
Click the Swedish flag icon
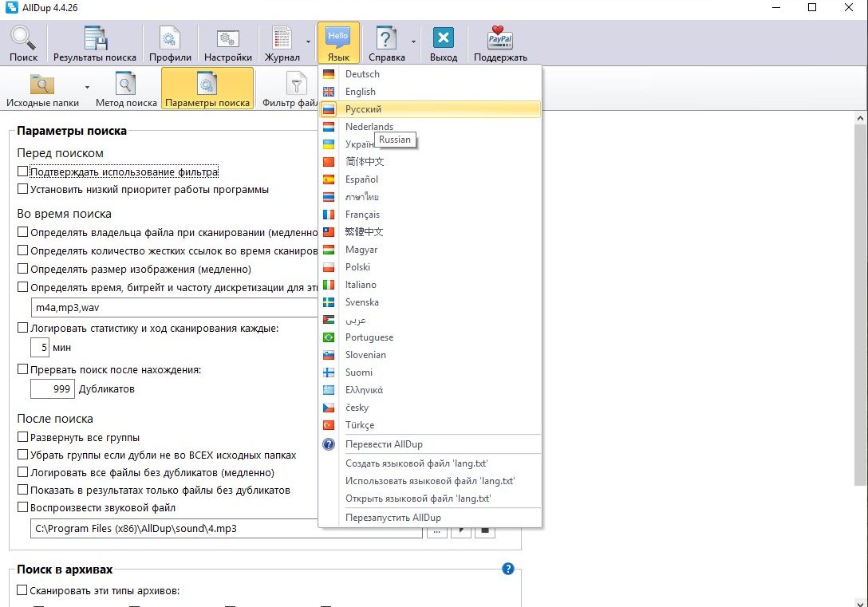click(x=329, y=302)
